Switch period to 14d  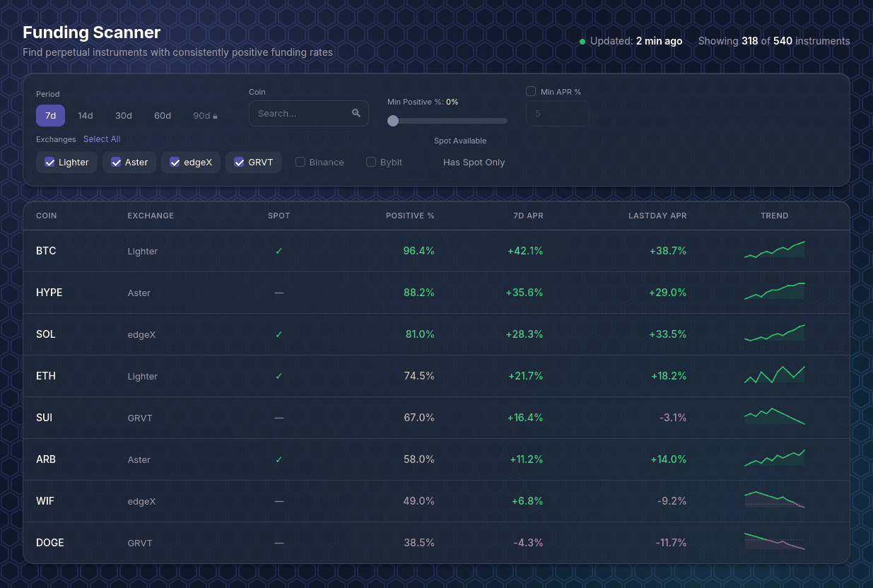coord(86,115)
